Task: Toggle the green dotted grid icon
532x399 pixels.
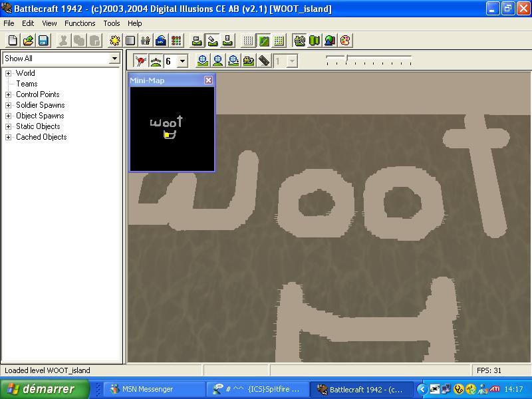Action: [279, 41]
